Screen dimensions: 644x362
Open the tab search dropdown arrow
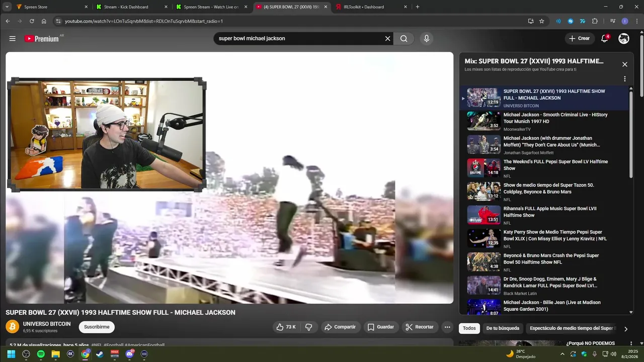coord(7,7)
